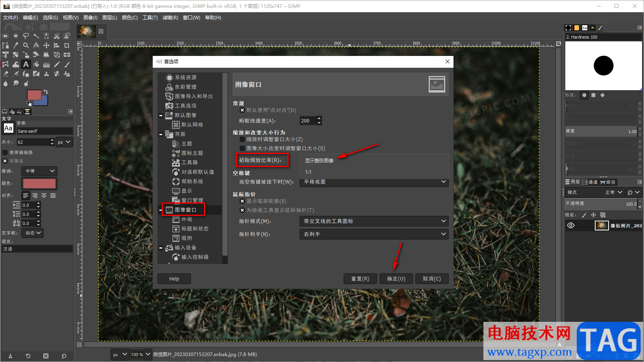
Task: Select the Measure compass tool
Action: point(36,45)
